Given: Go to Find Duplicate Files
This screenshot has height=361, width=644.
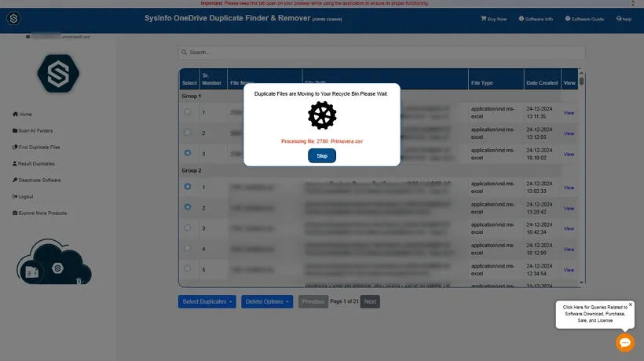Looking at the screenshot, I should coord(36,147).
